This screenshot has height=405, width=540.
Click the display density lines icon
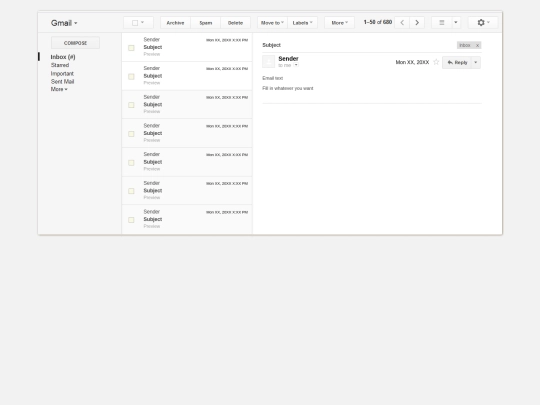(442, 23)
